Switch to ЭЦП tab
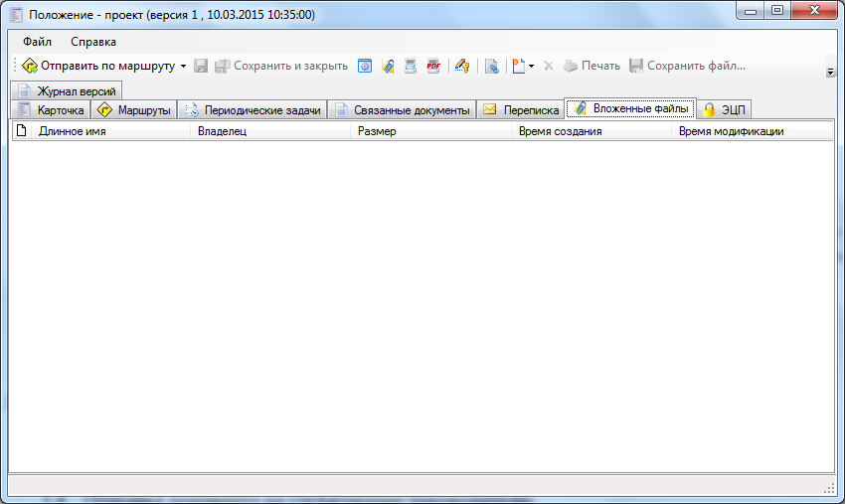 tap(724, 110)
